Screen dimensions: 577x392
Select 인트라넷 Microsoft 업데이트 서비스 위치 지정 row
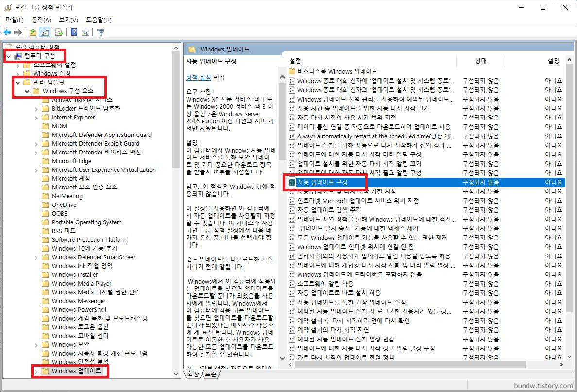coord(426,201)
